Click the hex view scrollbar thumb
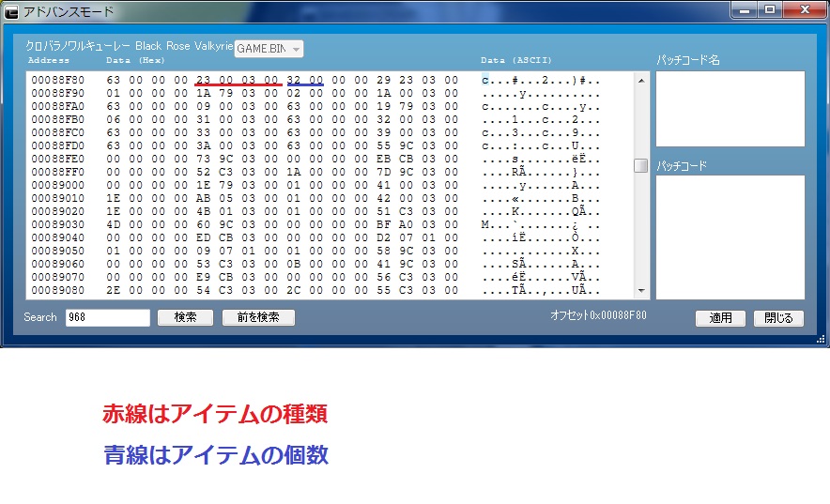 pyautogui.click(x=641, y=166)
